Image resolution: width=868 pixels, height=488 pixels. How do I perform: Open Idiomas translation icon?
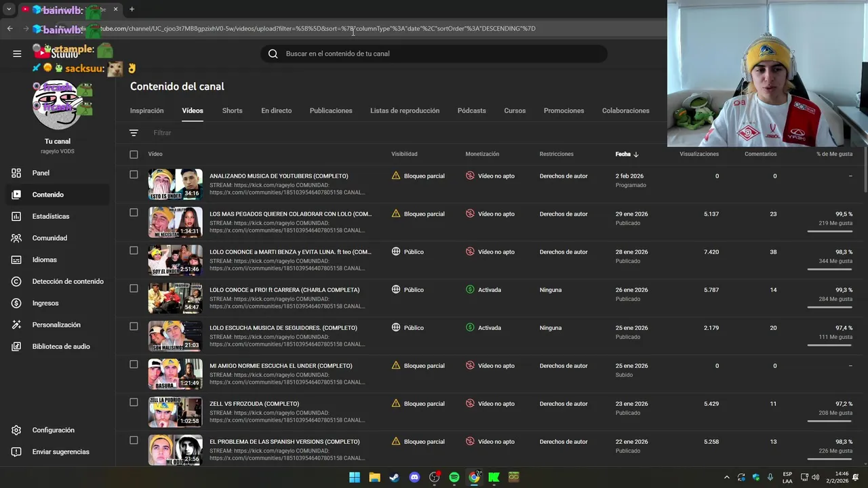pyautogui.click(x=16, y=260)
